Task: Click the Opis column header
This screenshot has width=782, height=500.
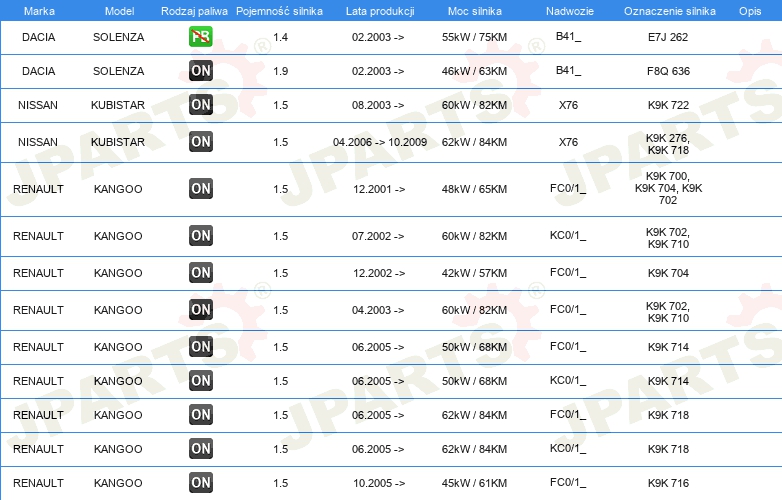Action: tap(750, 11)
